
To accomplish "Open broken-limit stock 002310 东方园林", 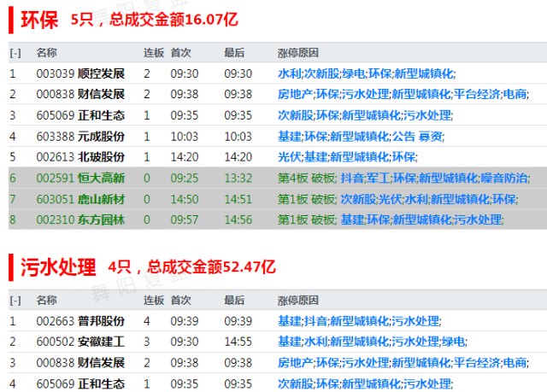I will click(x=80, y=219).
